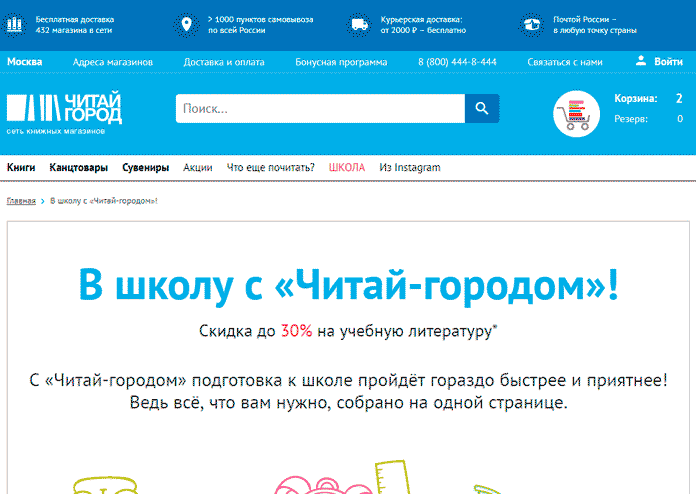Click the free delivery stores icon
Image resolution: width=696 pixels, height=494 pixels.
click(14, 24)
